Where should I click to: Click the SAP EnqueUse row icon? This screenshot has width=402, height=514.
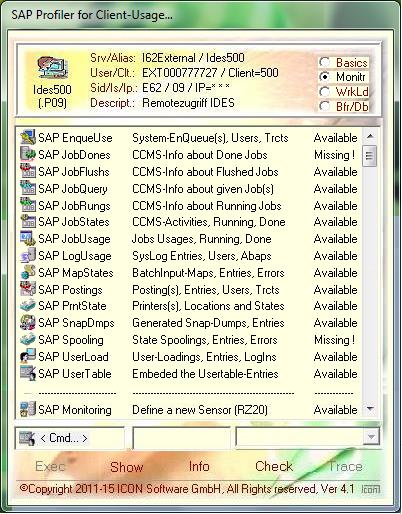click(x=28, y=137)
